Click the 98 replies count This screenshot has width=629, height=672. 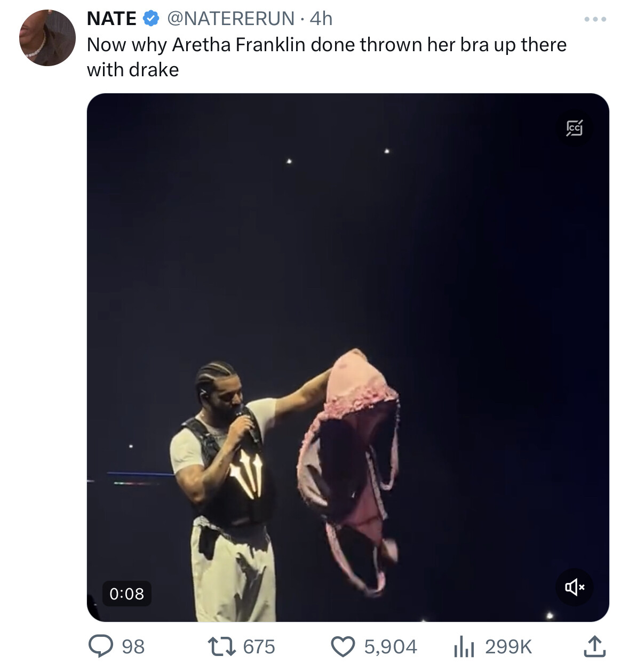click(x=133, y=647)
